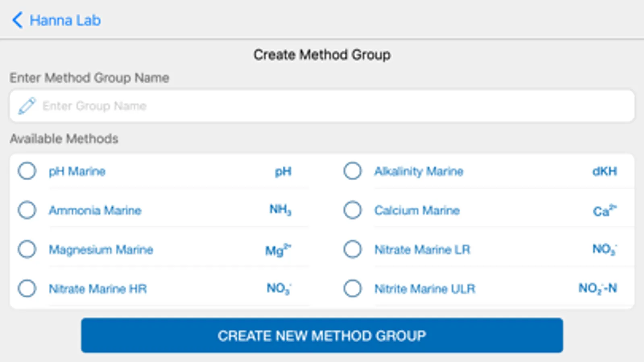Screen dimensions: 644x362
Task: Tap the back chevron icon
Action: [17, 20]
